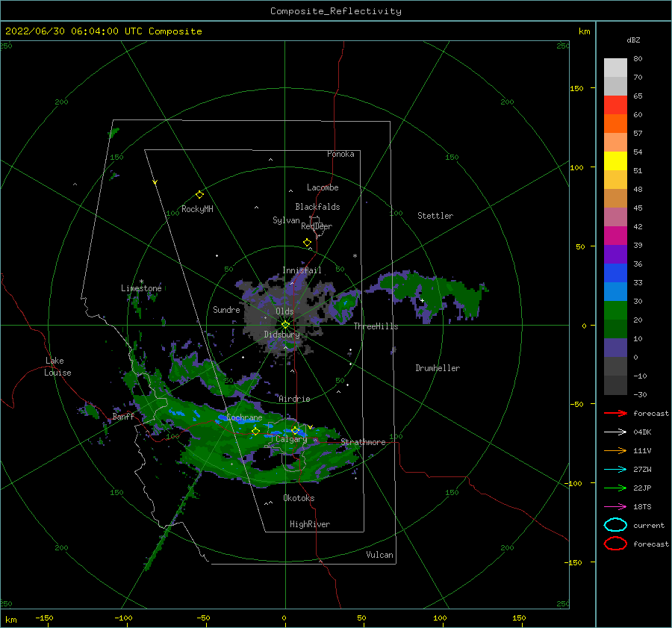The height and width of the screenshot is (628, 672).
Task: Select the Drumheller label
Action: [x=438, y=368]
